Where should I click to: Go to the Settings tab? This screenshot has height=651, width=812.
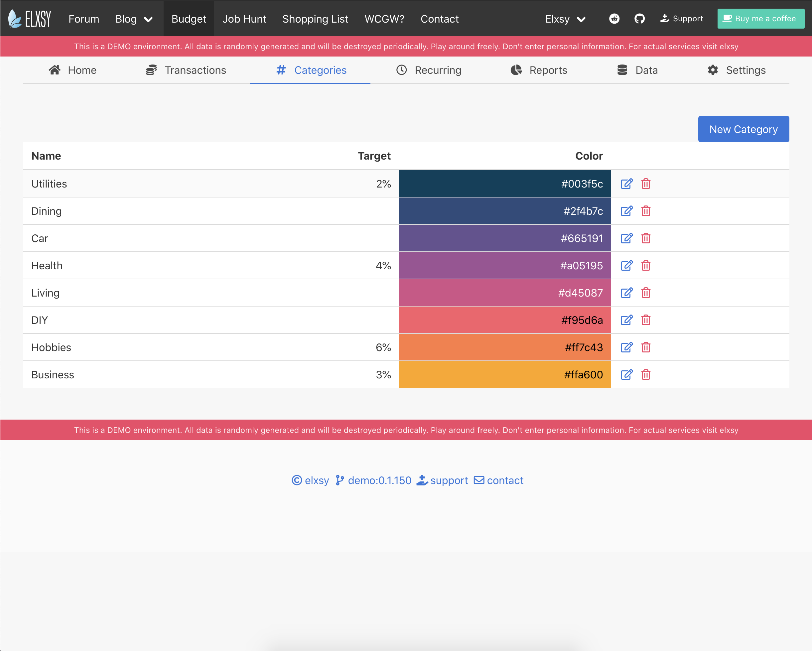pyautogui.click(x=736, y=70)
